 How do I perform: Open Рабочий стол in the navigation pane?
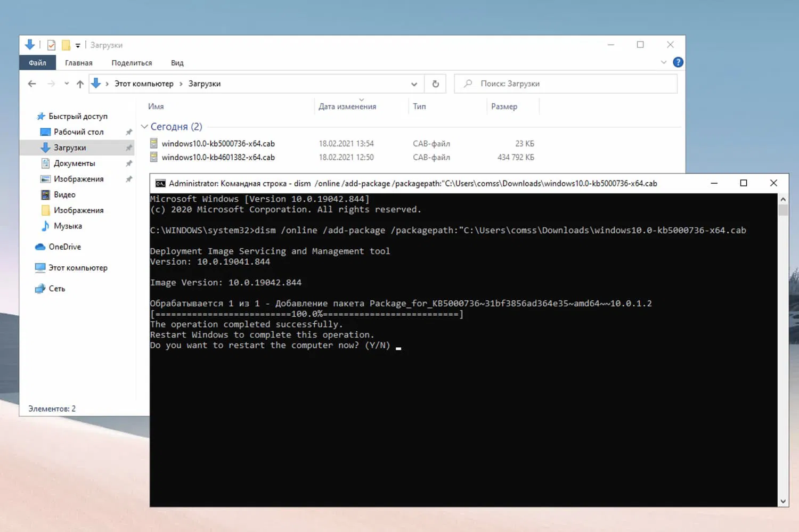[78, 132]
